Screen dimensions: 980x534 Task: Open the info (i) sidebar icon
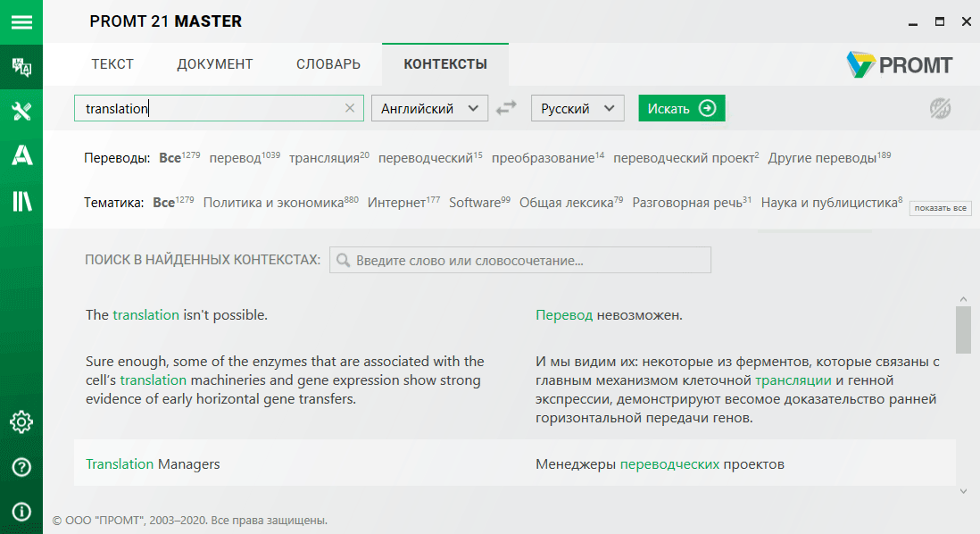[x=21, y=512]
